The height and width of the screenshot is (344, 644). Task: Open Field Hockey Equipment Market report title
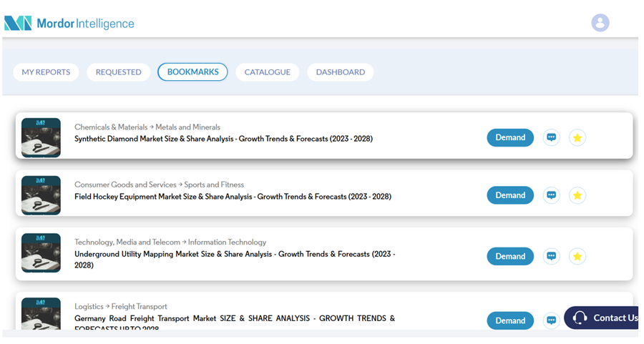click(x=233, y=197)
